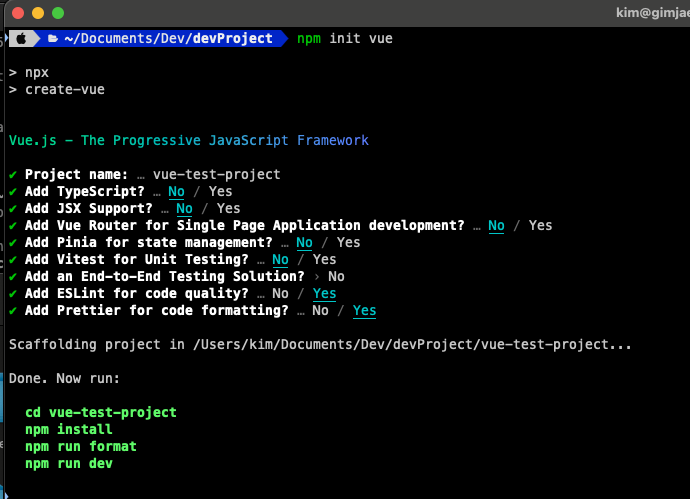Screen dimensions: 690x499
Task: Select Yes for Add ESLint
Action: [324, 294]
